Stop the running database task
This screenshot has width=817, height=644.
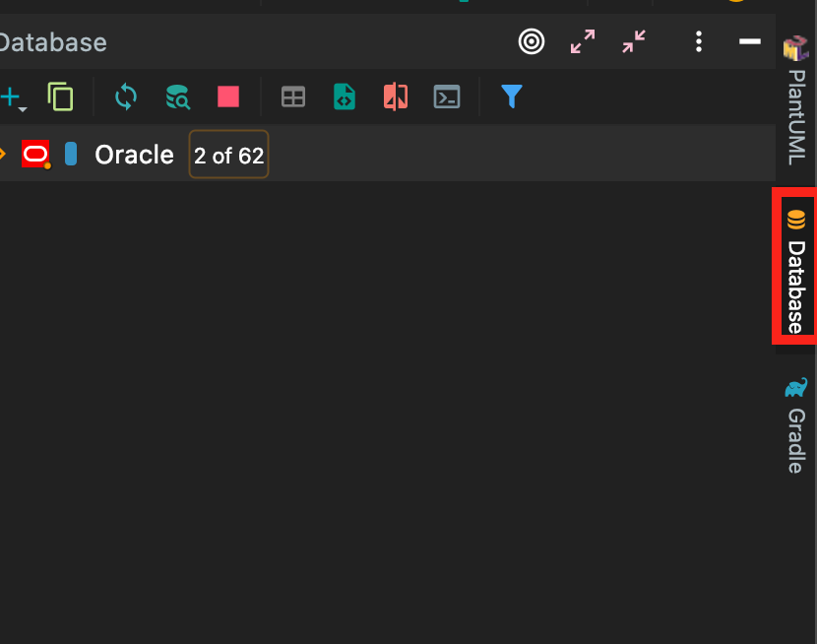pos(228,97)
